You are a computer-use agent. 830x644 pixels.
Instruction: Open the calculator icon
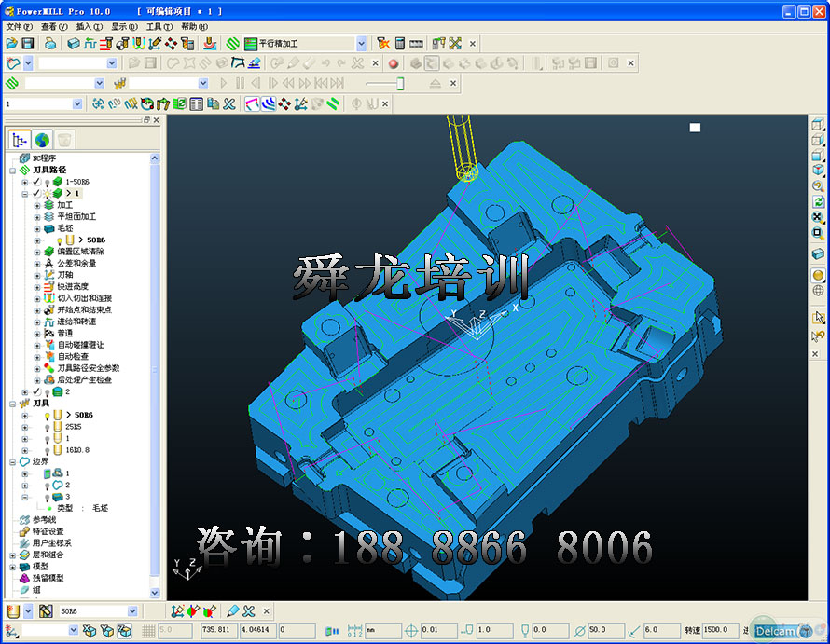pyautogui.click(x=400, y=44)
